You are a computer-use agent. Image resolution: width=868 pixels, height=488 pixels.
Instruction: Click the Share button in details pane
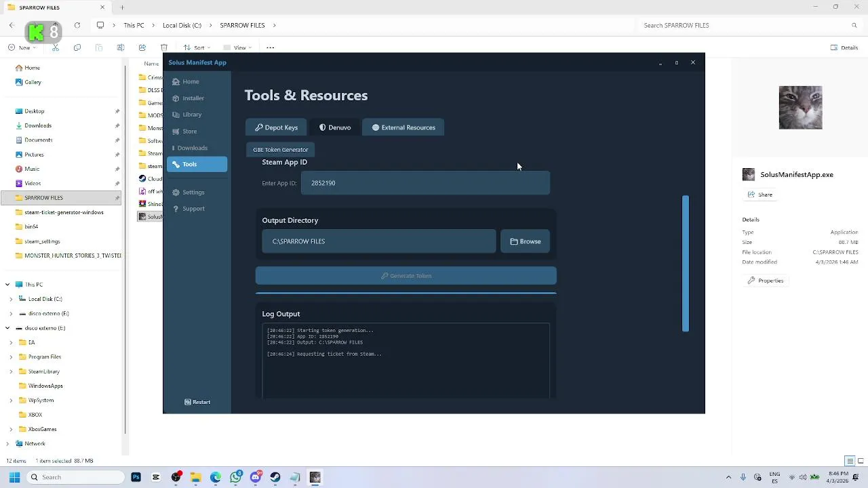pyautogui.click(x=759, y=195)
